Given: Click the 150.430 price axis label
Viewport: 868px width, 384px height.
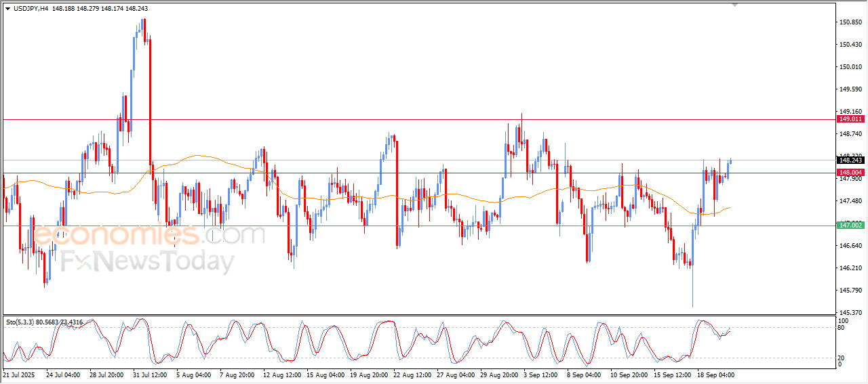Looking at the screenshot, I should (x=851, y=45).
